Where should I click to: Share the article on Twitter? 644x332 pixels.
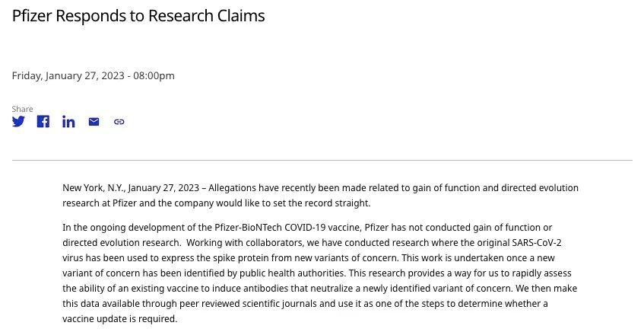tap(18, 122)
